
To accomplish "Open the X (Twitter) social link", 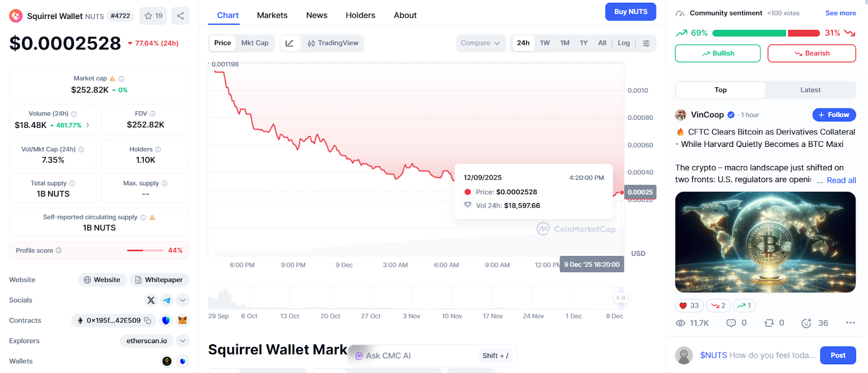I will 151,300.
